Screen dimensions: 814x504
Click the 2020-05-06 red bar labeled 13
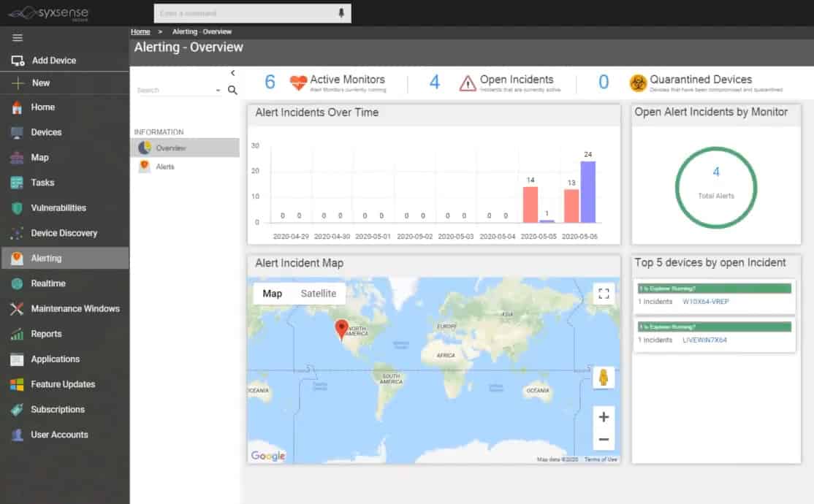[571, 206]
